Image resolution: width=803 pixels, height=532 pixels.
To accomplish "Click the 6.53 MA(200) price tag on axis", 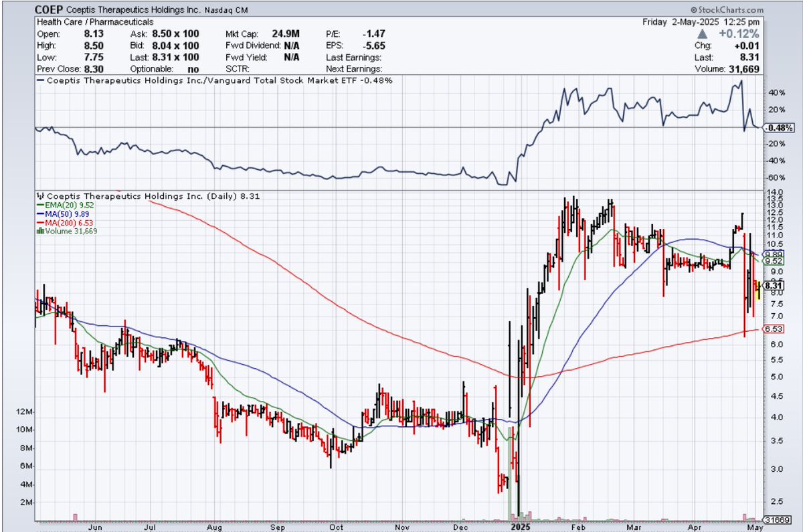I will coord(774,329).
